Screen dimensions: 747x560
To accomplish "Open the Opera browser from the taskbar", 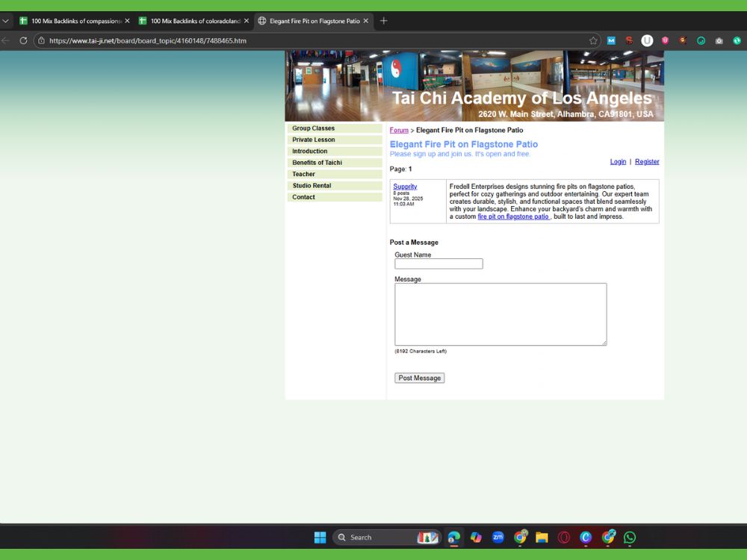I will coord(564,537).
